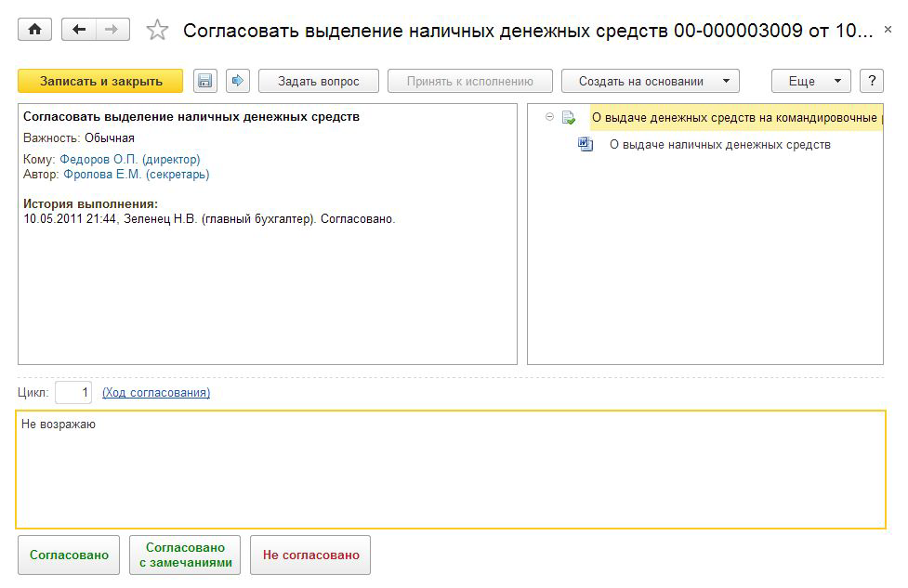This screenshot has height=588, width=908.
Task: Choose Согласовано с замечаниями
Action: [x=185, y=555]
